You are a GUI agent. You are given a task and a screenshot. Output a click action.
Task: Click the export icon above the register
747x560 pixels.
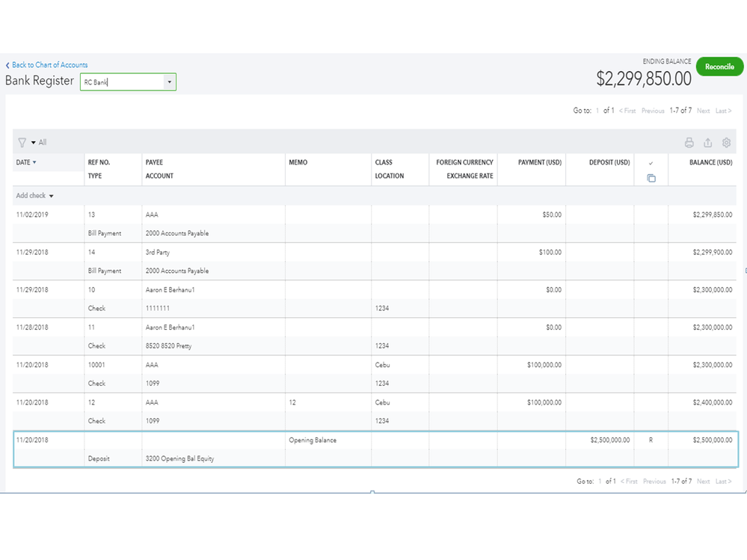pyautogui.click(x=707, y=143)
